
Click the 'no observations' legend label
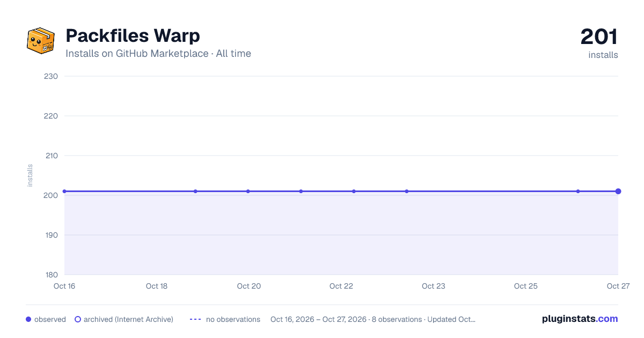coord(233,319)
